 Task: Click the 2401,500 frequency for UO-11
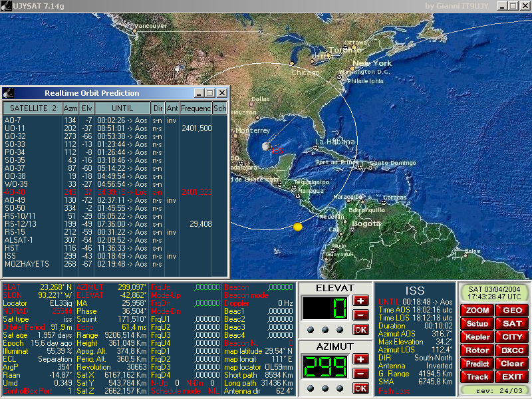pos(196,128)
